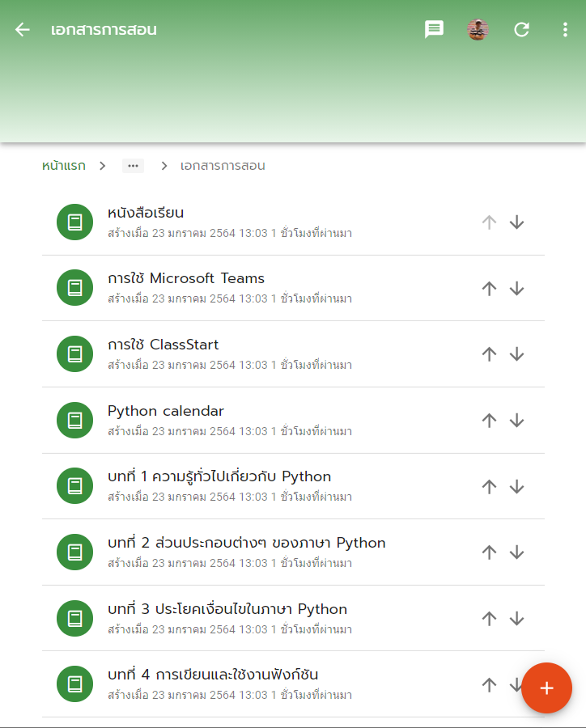Click creation date under หนังสือเรียน
This screenshot has width=586, height=728.
230,233
